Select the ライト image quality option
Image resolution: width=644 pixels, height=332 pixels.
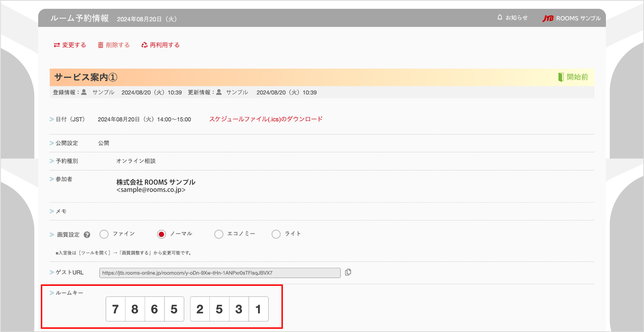(x=276, y=234)
